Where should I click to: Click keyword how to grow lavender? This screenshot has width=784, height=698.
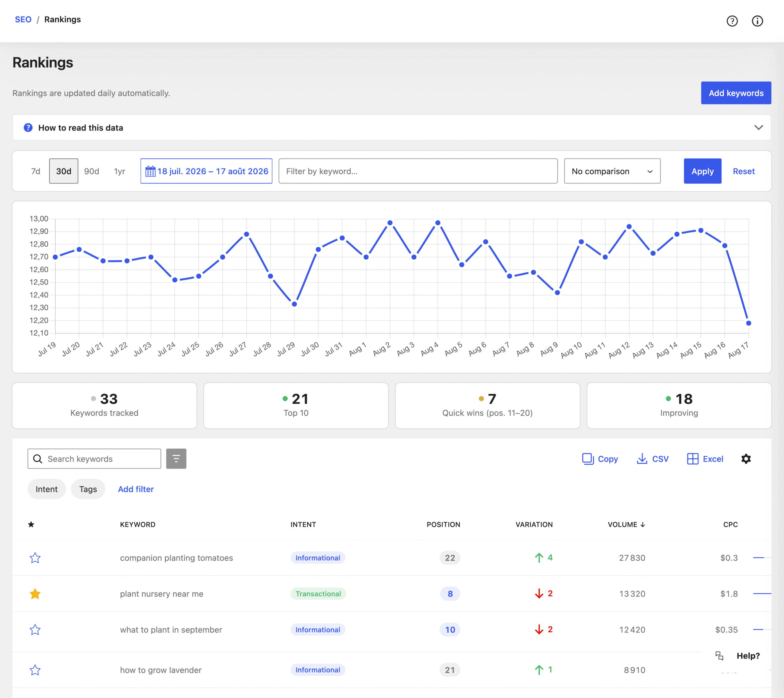coord(161,670)
